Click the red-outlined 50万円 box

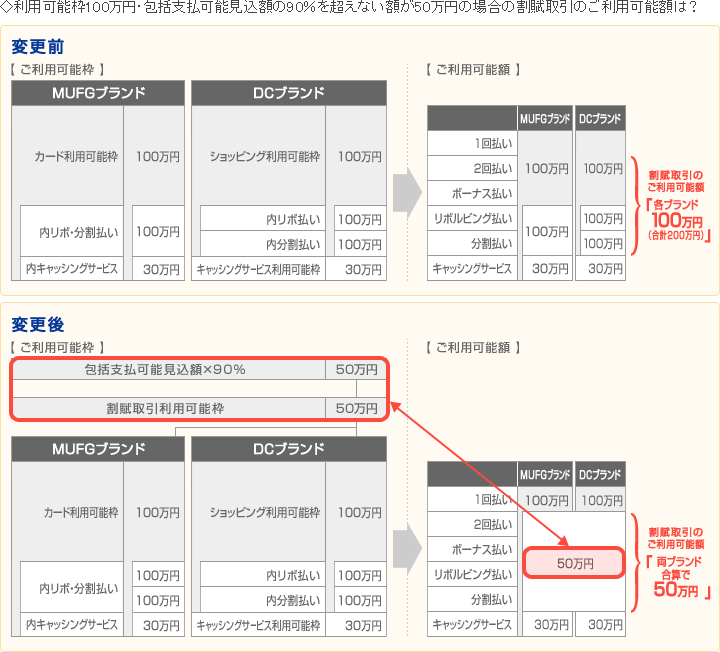point(574,563)
